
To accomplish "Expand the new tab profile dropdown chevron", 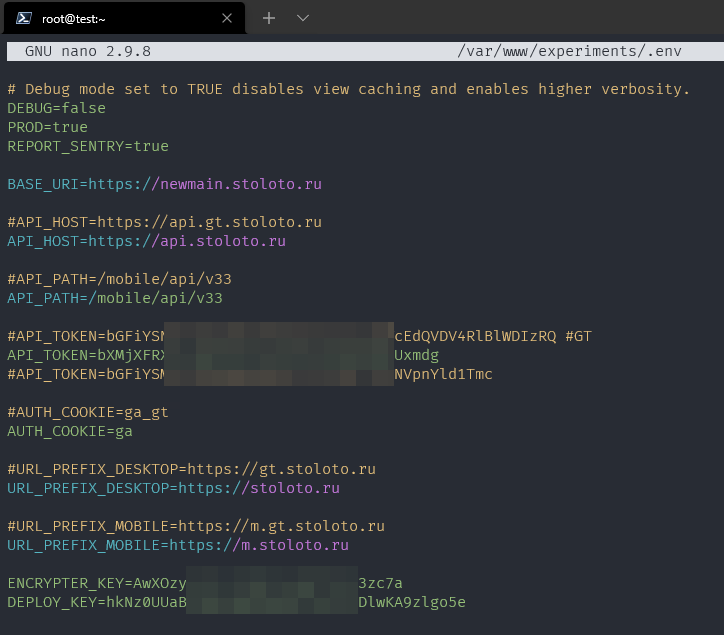I will [303, 18].
